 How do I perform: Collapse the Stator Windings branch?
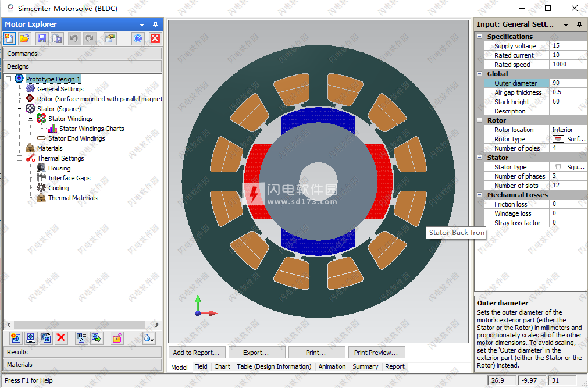[x=31, y=118]
